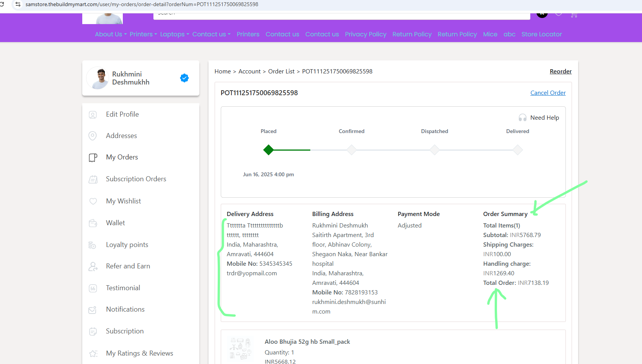Click the order number heading POT111251750069825598

click(x=259, y=93)
